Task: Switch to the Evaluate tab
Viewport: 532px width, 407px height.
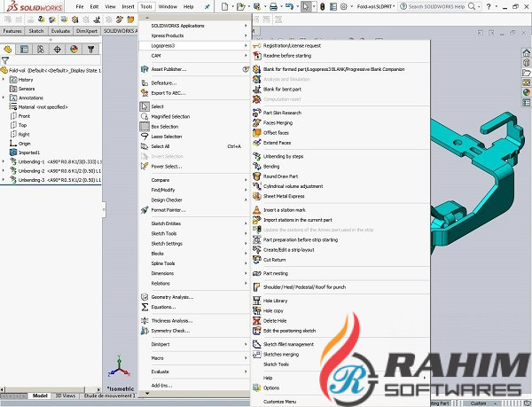Action: pyautogui.click(x=60, y=31)
